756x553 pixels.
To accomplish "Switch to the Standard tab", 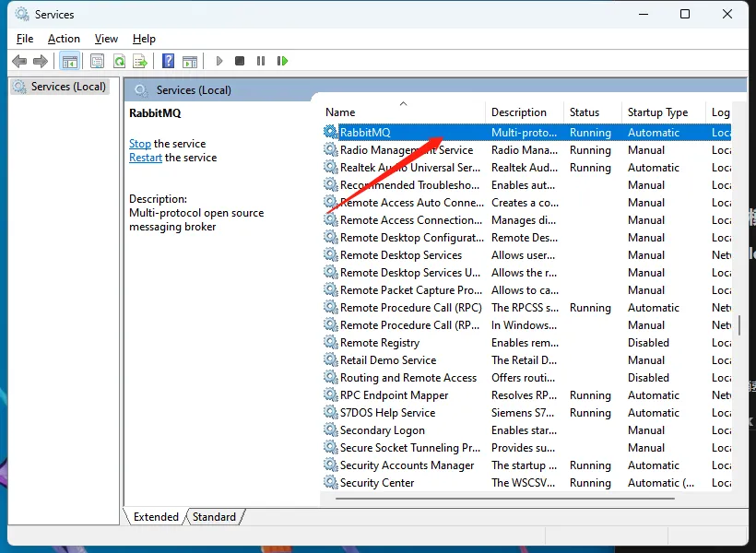I will click(214, 516).
